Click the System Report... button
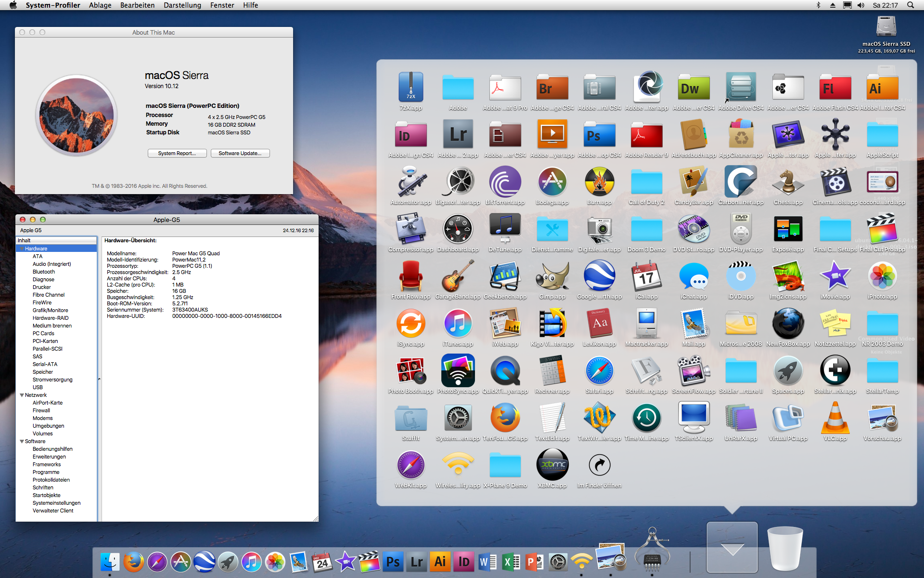This screenshot has width=924, height=578. click(177, 153)
